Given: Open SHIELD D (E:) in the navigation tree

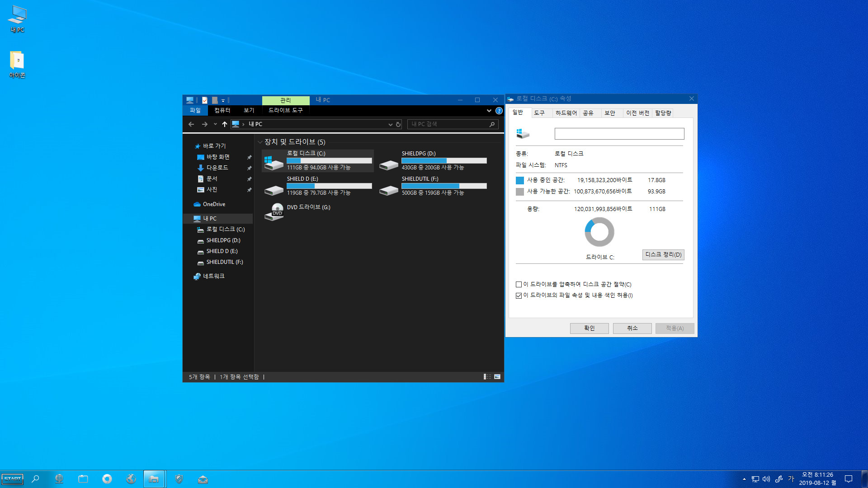Looking at the screenshot, I should [x=222, y=251].
